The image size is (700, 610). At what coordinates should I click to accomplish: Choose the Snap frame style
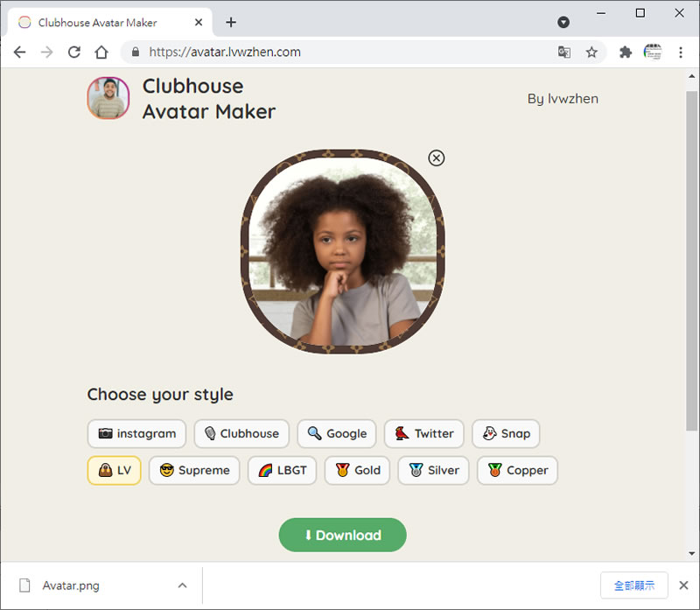click(x=506, y=433)
